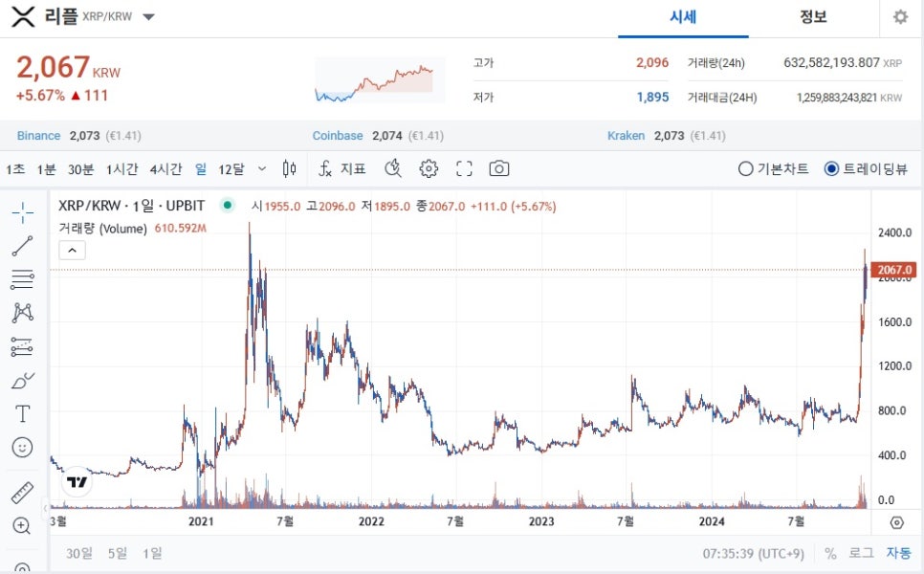924x574 pixels.
Task: Select the 1초 interval
Action: [15, 169]
